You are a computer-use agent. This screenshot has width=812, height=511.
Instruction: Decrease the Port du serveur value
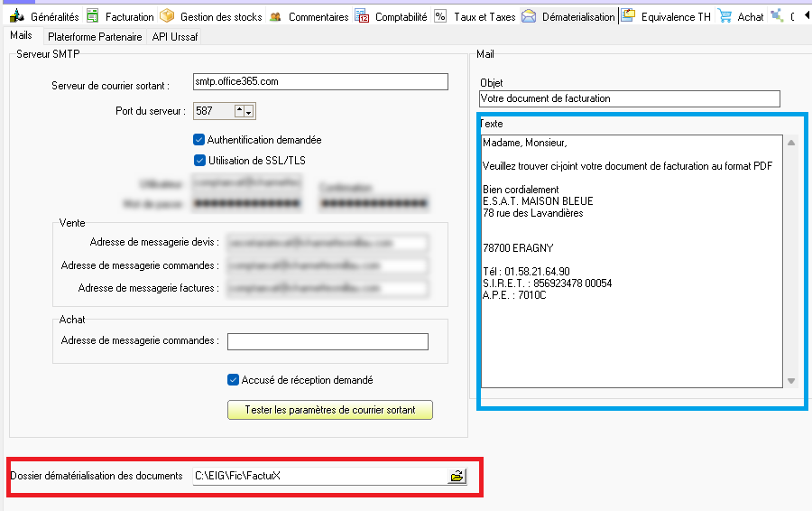(249, 111)
